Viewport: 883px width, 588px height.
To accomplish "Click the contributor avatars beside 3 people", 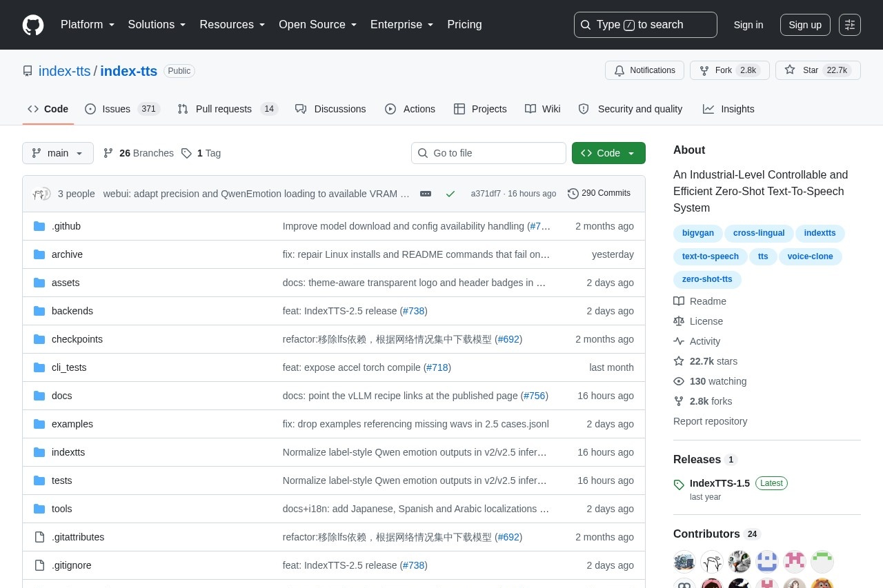I will coord(42,194).
